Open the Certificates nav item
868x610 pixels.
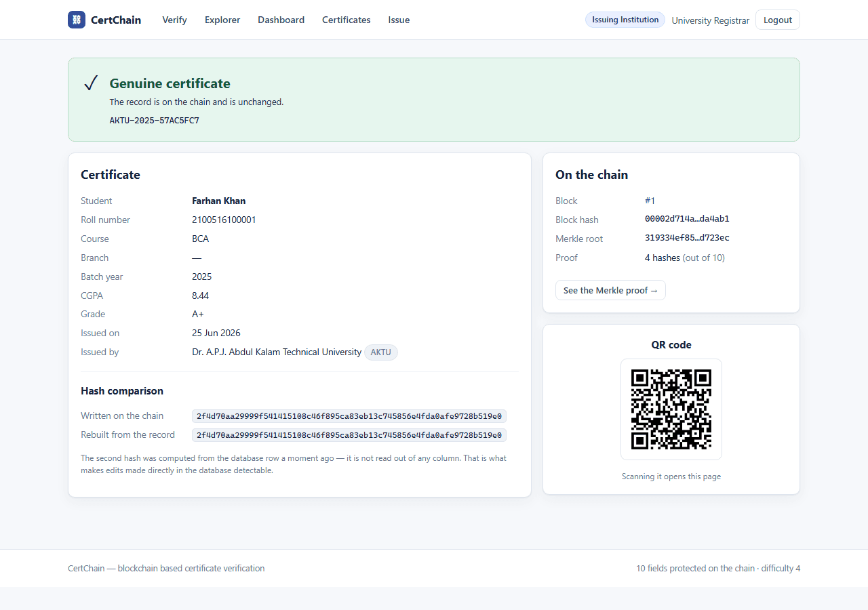pos(346,20)
